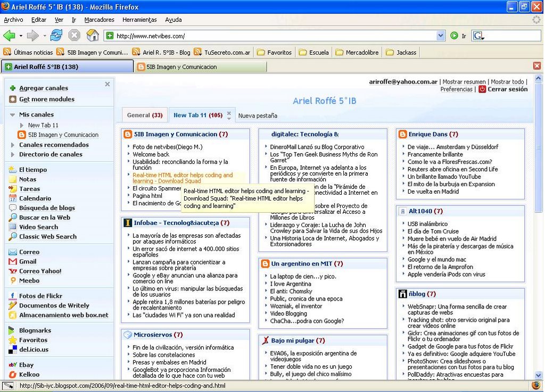Click the Nueva pestaña tab
Screen dimensions: 545x392
click(258, 115)
